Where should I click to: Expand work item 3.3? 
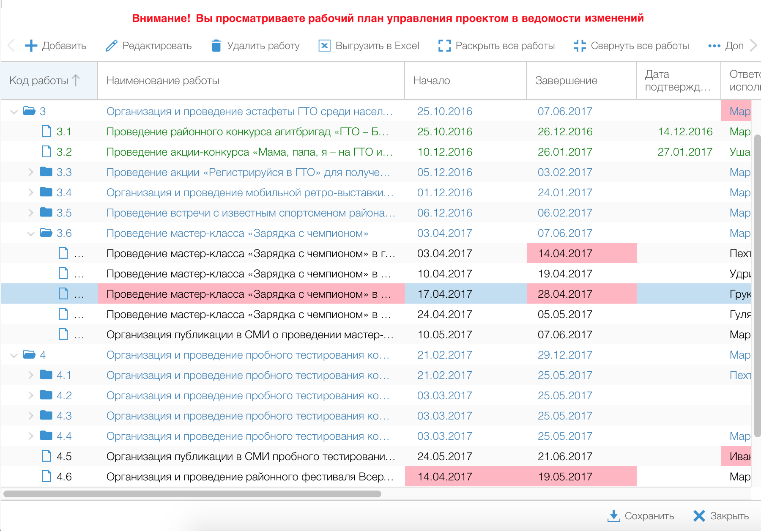[31, 172]
